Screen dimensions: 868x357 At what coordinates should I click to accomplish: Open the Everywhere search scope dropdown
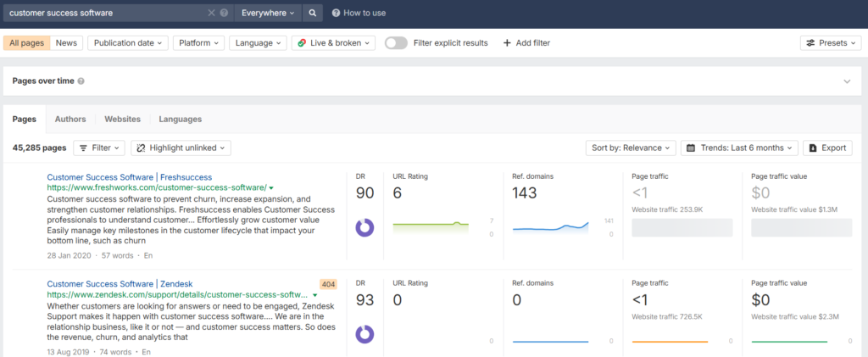coord(268,13)
